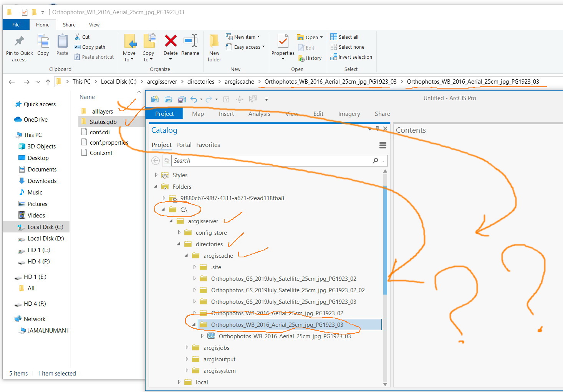Open the New item dropdown
This screenshot has width=563, height=392.
point(243,37)
